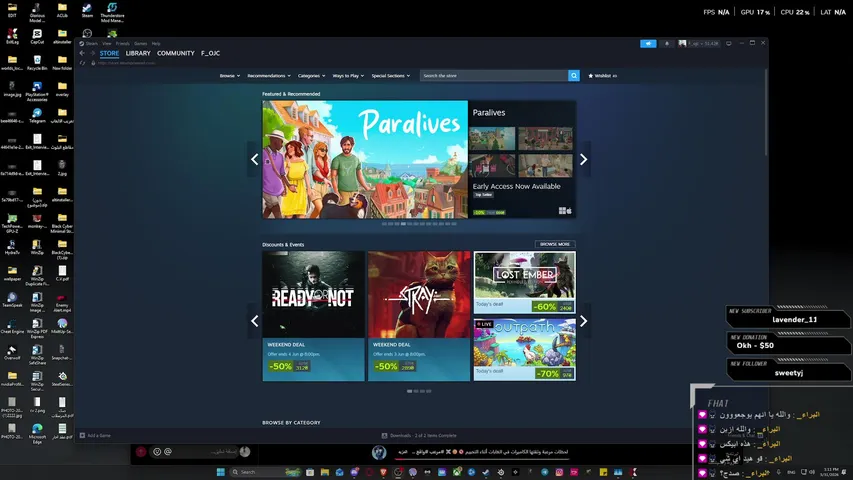Open the EDIT folder on the desktop
The height and width of the screenshot is (480, 853).
tap(12, 10)
